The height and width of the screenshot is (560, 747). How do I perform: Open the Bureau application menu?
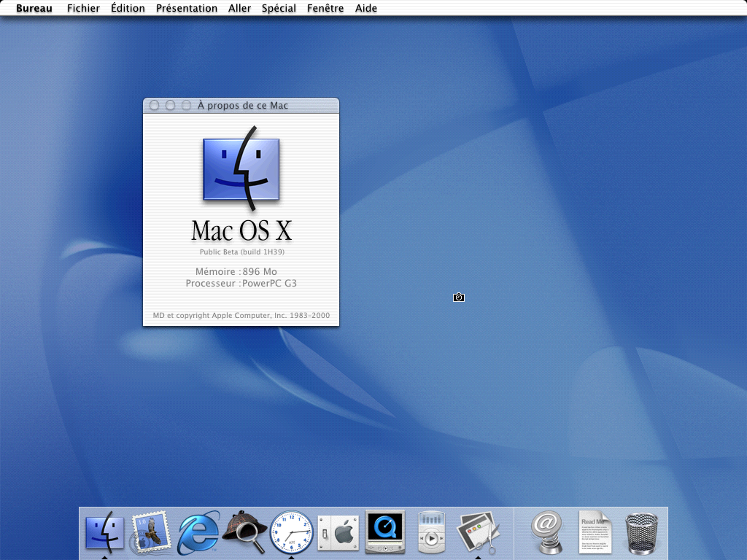pos(34,8)
